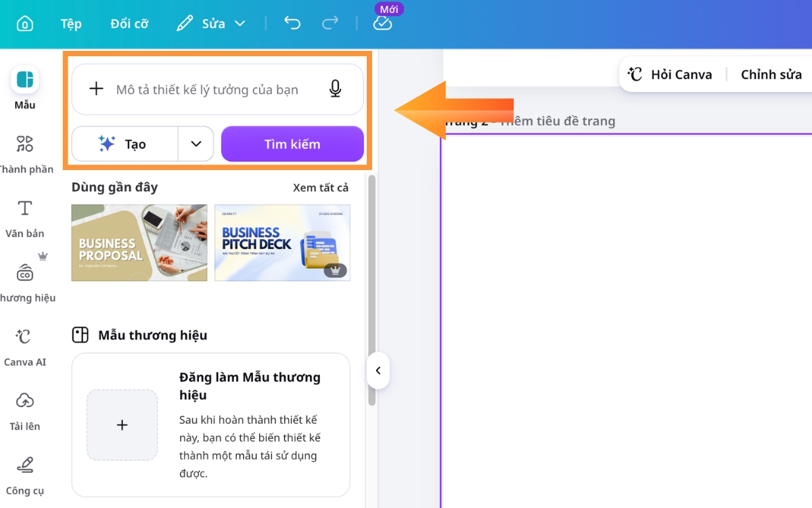
Task: Click the Tạo generate button
Action: pyautogui.click(x=125, y=144)
